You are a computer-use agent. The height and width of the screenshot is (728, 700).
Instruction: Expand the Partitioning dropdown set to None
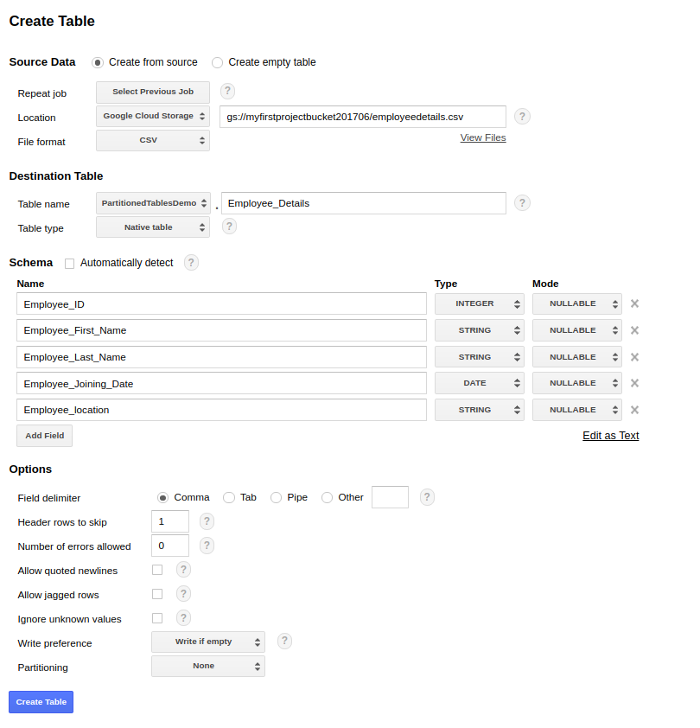pos(208,667)
